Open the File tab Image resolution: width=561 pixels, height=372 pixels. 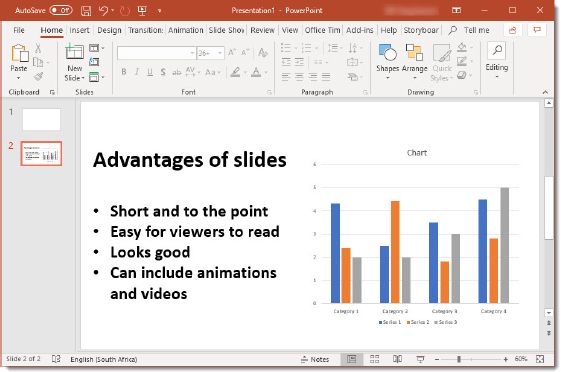coord(19,30)
